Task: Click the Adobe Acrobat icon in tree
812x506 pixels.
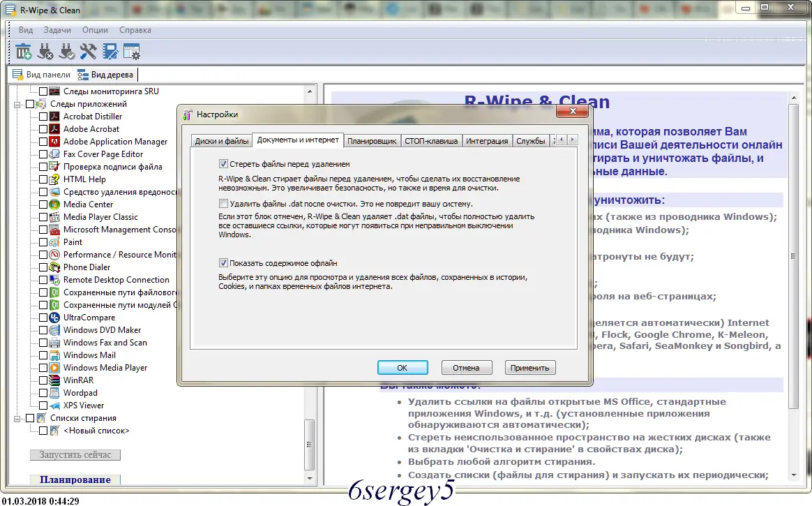Action: pyautogui.click(x=54, y=129)
